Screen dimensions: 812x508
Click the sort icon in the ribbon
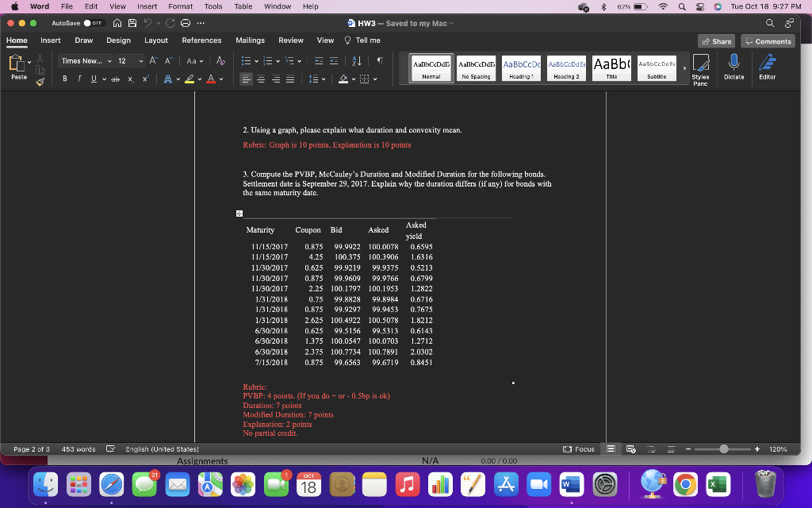click(356, 61)
